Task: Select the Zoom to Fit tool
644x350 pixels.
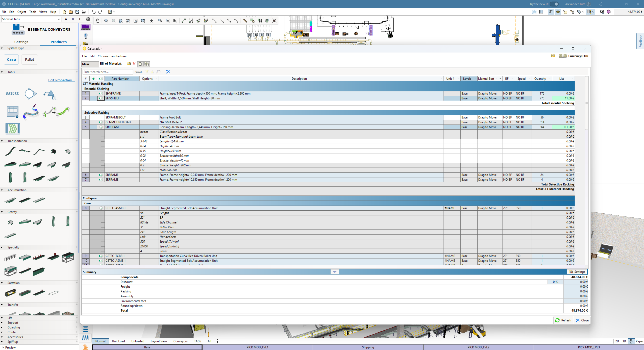Action: (x=128, y=21)
